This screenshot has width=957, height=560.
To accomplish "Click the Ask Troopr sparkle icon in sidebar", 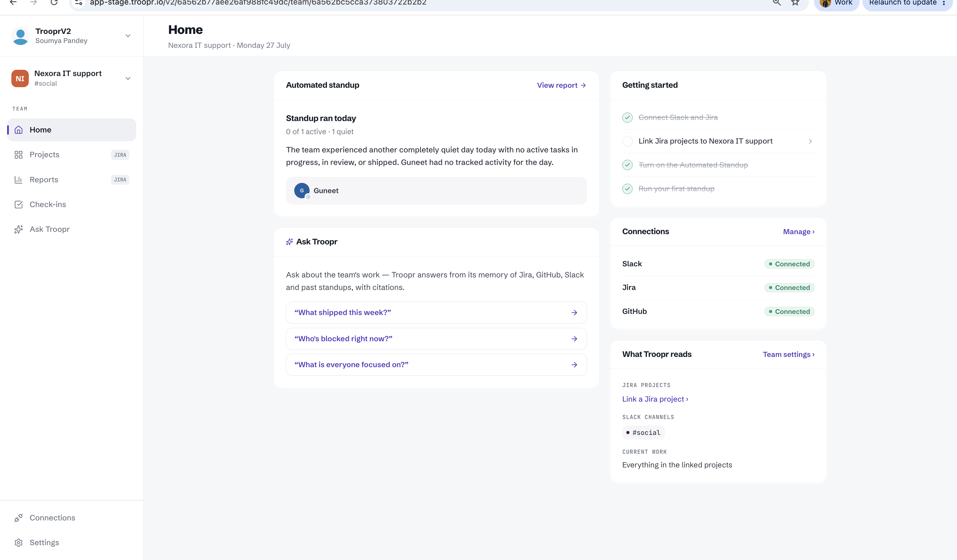I will coord(19,229).
